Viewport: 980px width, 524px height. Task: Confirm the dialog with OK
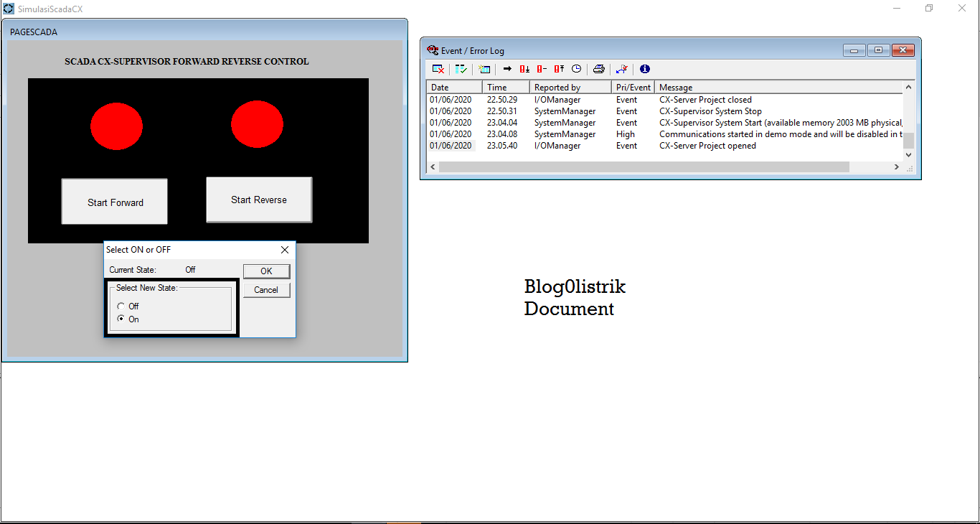(266, 271)
